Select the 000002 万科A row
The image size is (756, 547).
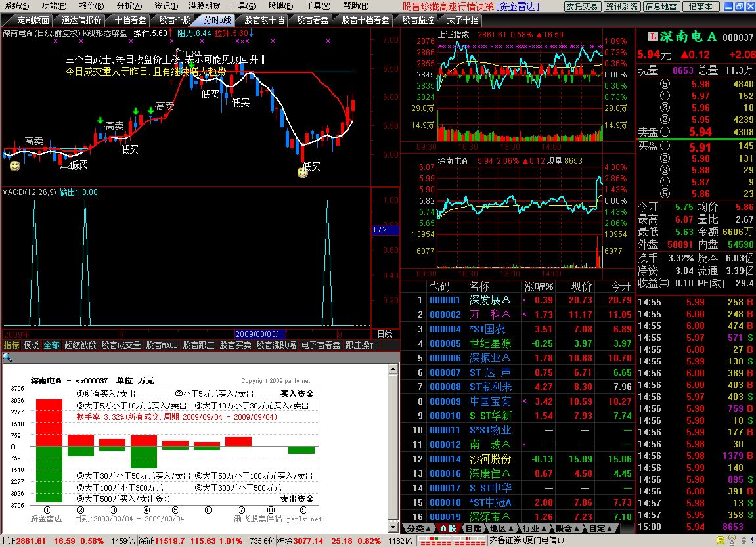click(x=518, y=315)
